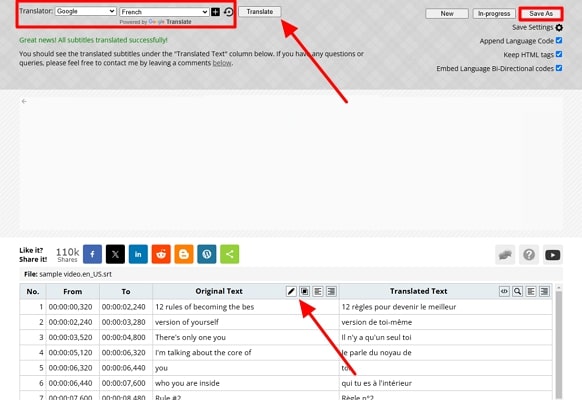The height and width of the screenshot is (400, 582).
Task: Click the Save As button
Action: click(541, 14)
